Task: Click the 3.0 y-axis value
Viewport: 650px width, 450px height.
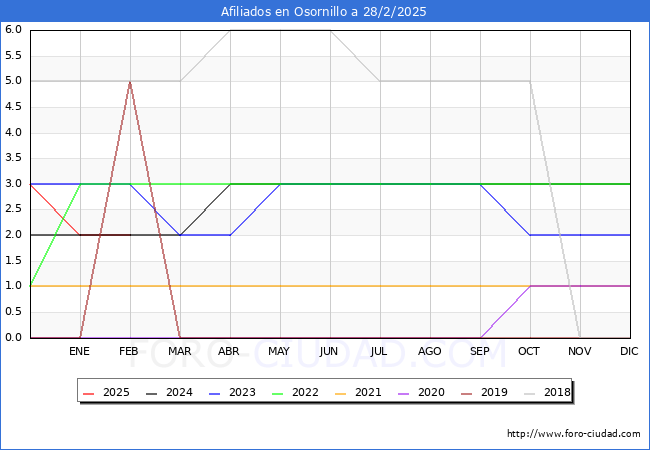Action: (13, 184)
